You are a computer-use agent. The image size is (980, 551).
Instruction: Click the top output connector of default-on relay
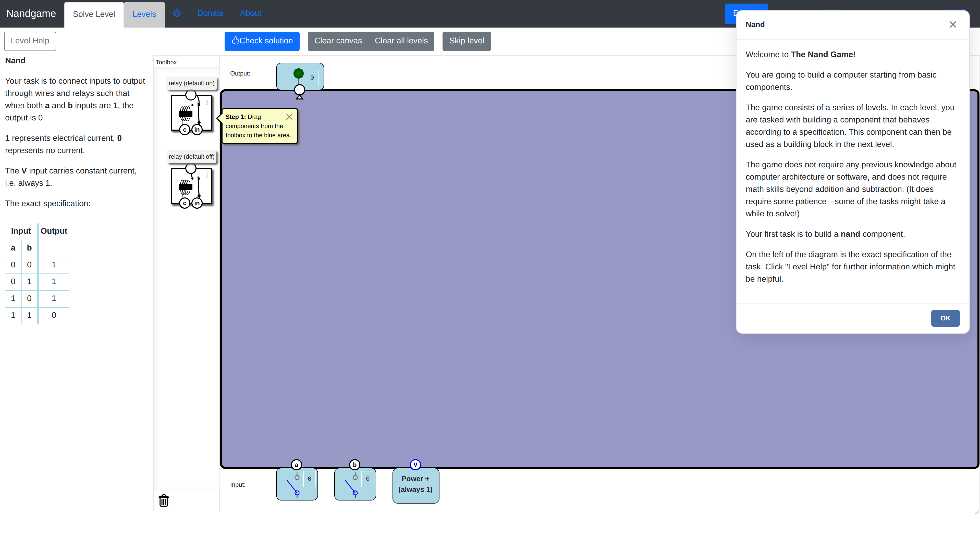click(x=191, y=95)
